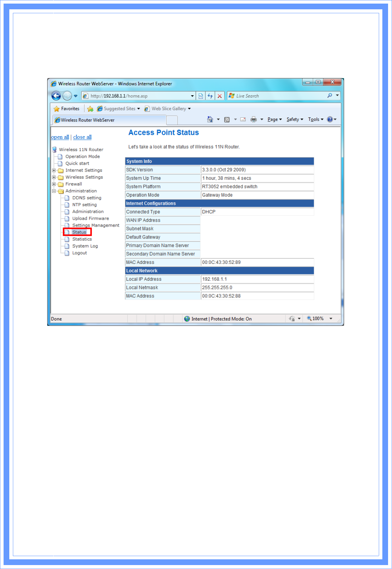Click the RT3052 embedded switch value
The height and width of the screenshot is (569, 392).
tap(230, 187)
